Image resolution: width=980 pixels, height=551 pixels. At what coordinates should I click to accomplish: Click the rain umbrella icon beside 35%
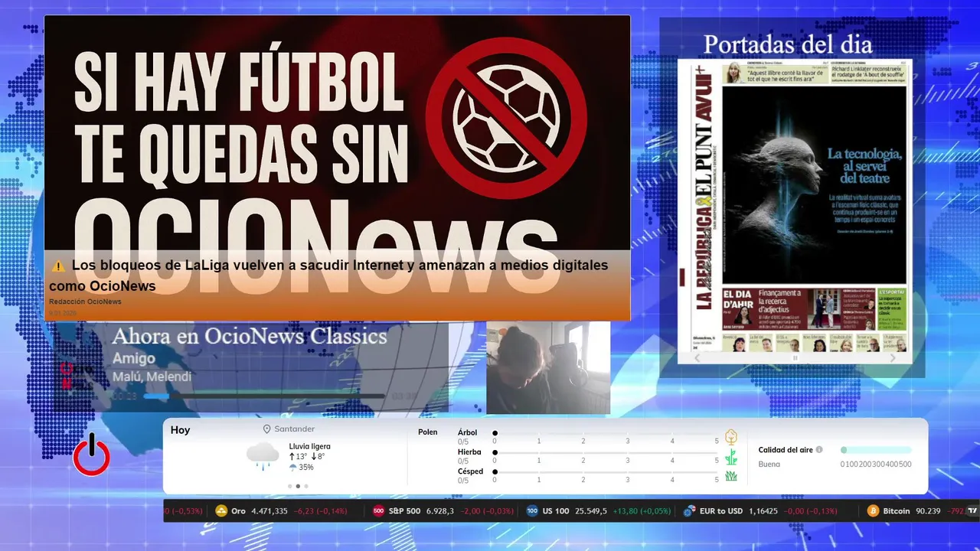pos(292,467)
